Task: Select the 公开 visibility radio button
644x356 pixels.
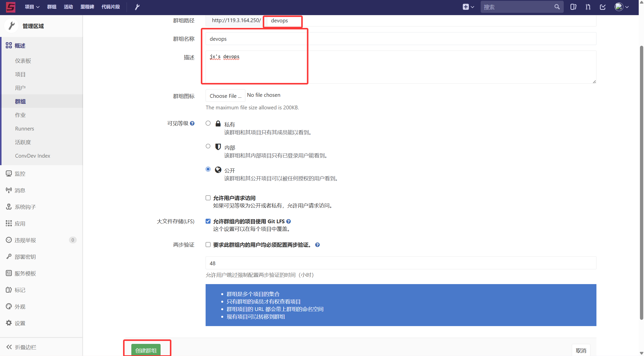Action: coord(208,169)
